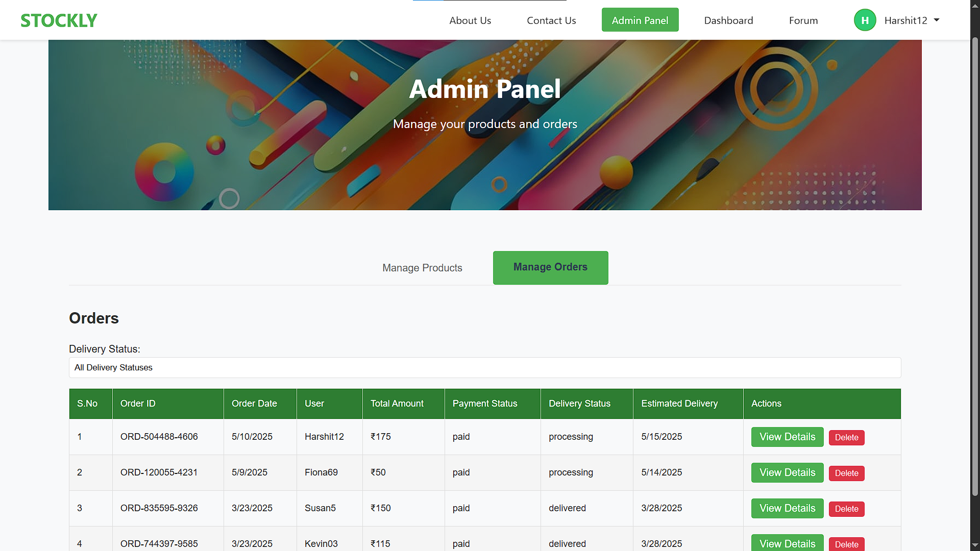
Task: Open the Dashboard nav link
Action: point(728,20)
